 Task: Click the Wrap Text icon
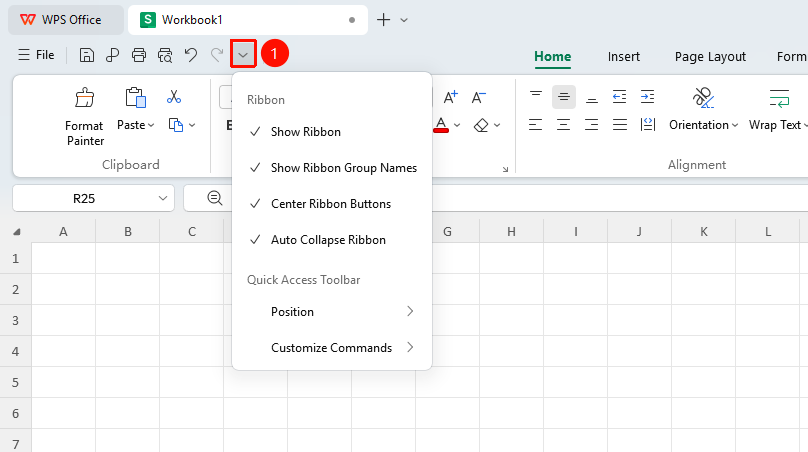pos(779,97)
